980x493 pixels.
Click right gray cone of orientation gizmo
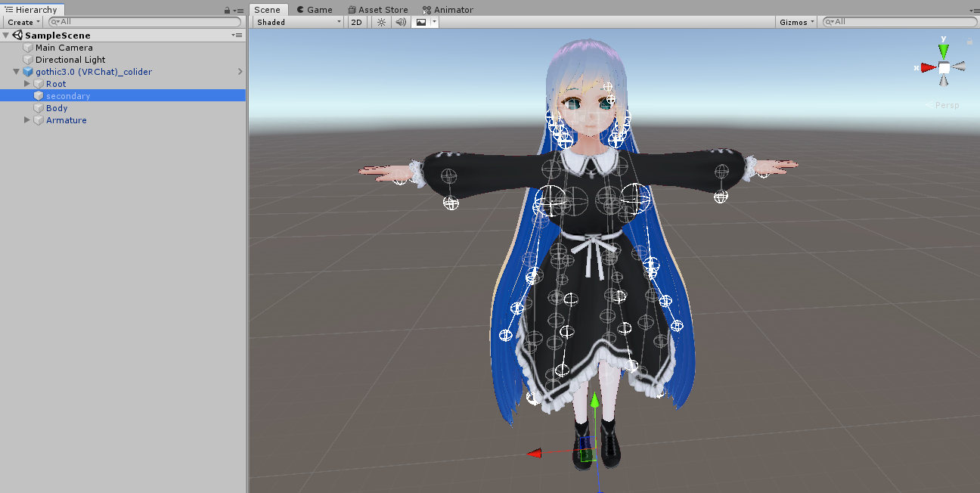click(x=959, y=67)
